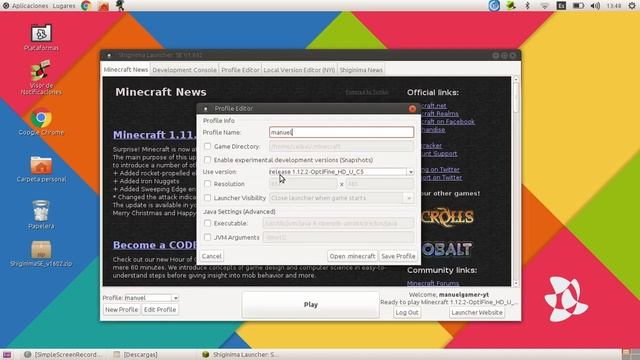
Task: Click the Profile Name input field
Action: tap(341, 132)
